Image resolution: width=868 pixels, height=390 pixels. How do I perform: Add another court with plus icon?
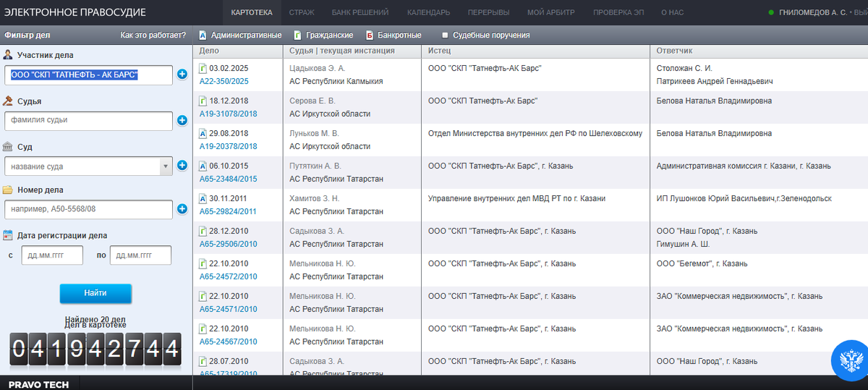click(182, 166)
